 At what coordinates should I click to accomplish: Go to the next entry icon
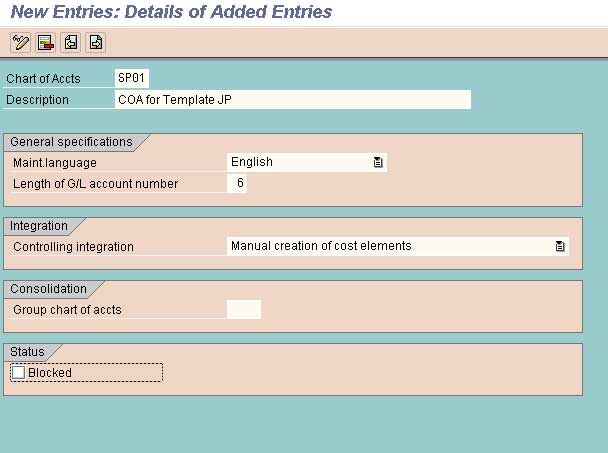tap(96, 42)
